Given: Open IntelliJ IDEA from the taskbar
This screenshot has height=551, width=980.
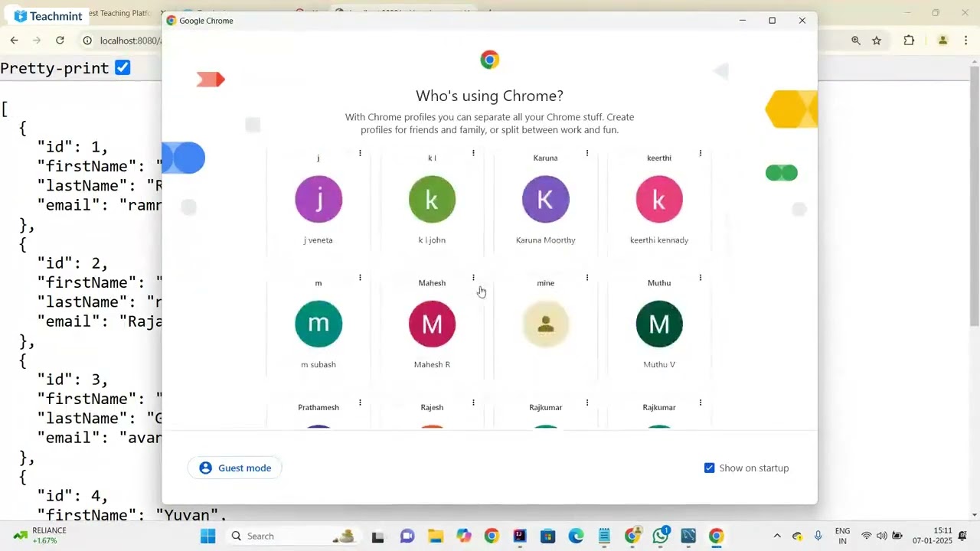Looking at the screenshot, I should click(520, 536).
